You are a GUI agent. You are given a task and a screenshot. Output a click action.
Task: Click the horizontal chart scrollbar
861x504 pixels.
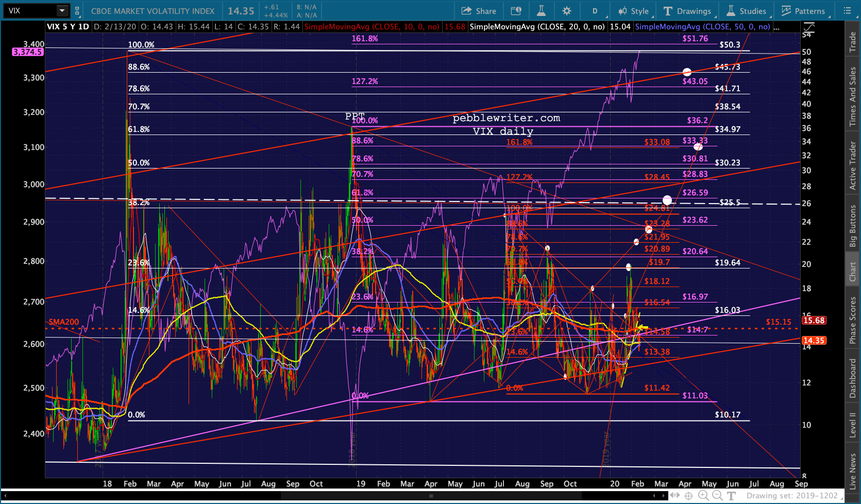(x=431, y=496)
